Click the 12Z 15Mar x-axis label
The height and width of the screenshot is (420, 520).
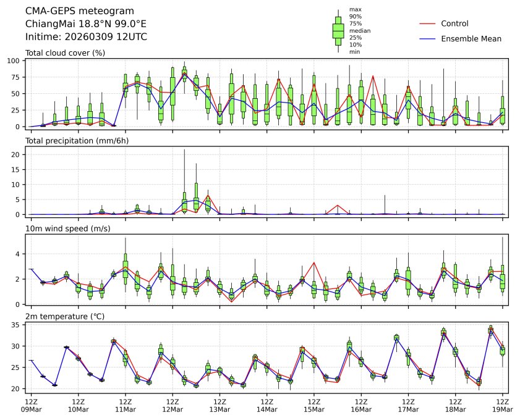pos(314,405)
